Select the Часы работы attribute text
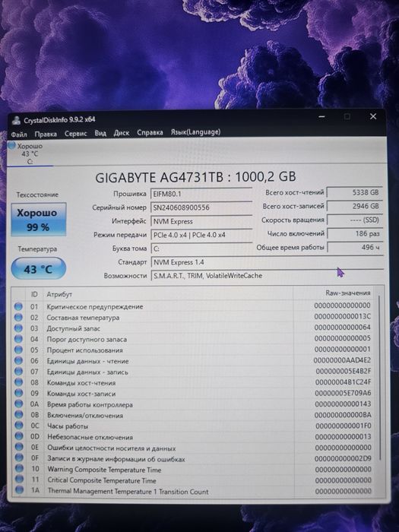Screen dimensions: 399x532 68,426
